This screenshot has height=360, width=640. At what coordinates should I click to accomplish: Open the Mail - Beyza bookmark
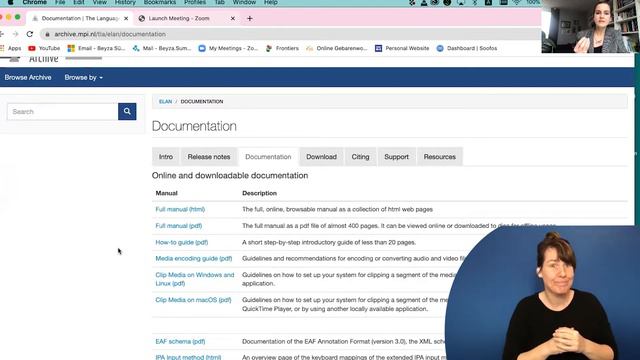(x=162, y=48)
